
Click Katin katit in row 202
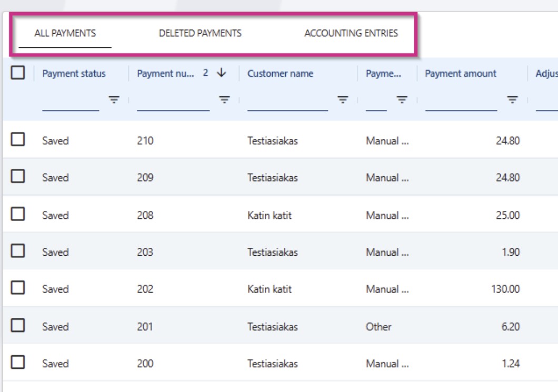[270, 289]
